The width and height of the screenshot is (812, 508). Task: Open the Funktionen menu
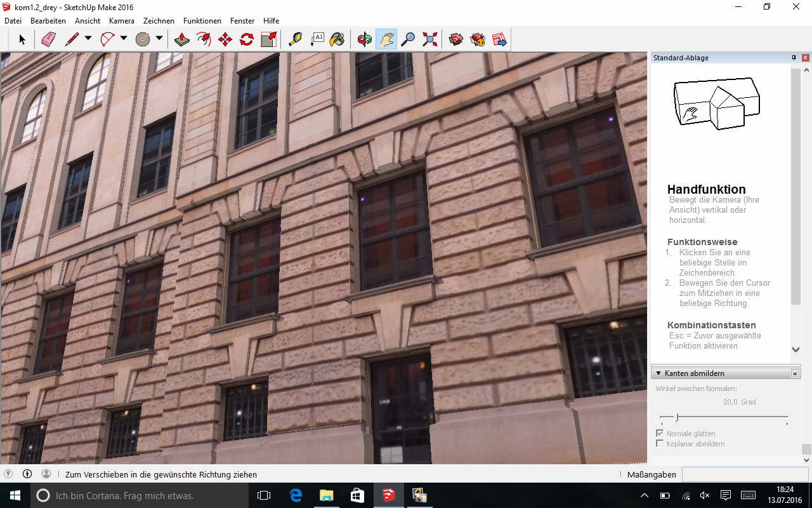[x=202, y=21]
